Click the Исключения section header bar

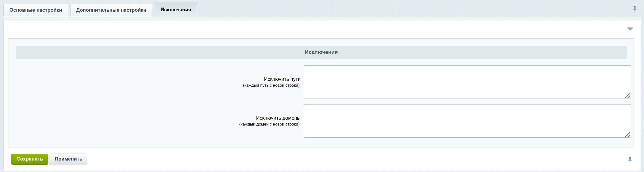[x=321, y=53]
